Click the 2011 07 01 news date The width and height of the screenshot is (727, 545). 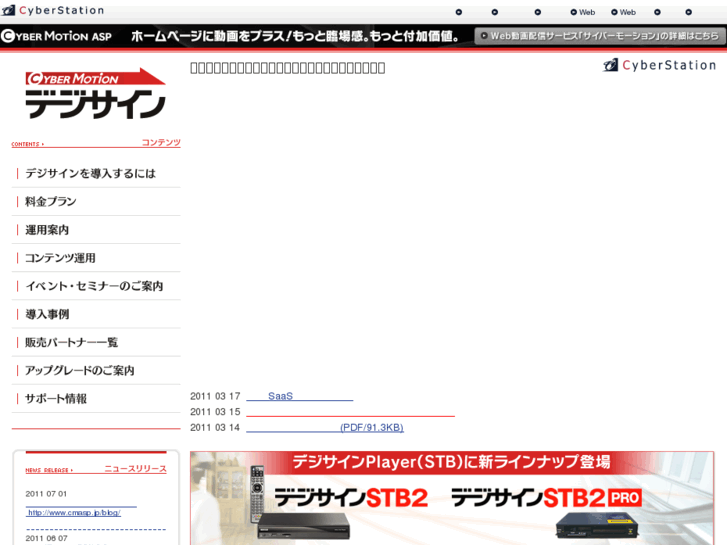click(46, 494)
